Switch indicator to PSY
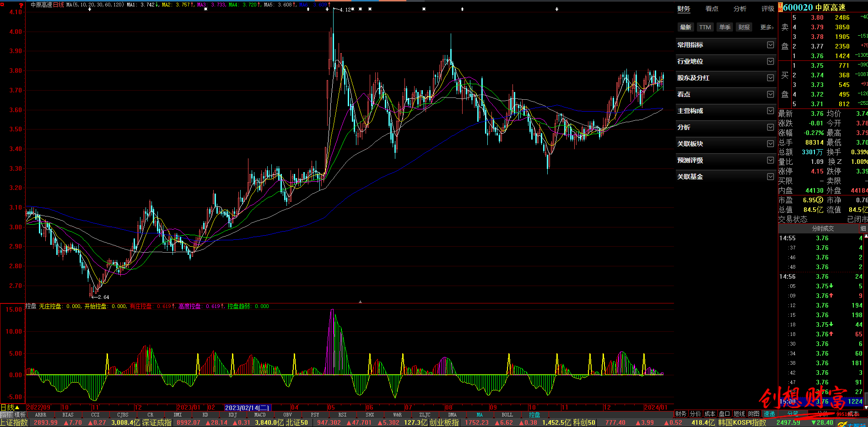 coord(315,415)
